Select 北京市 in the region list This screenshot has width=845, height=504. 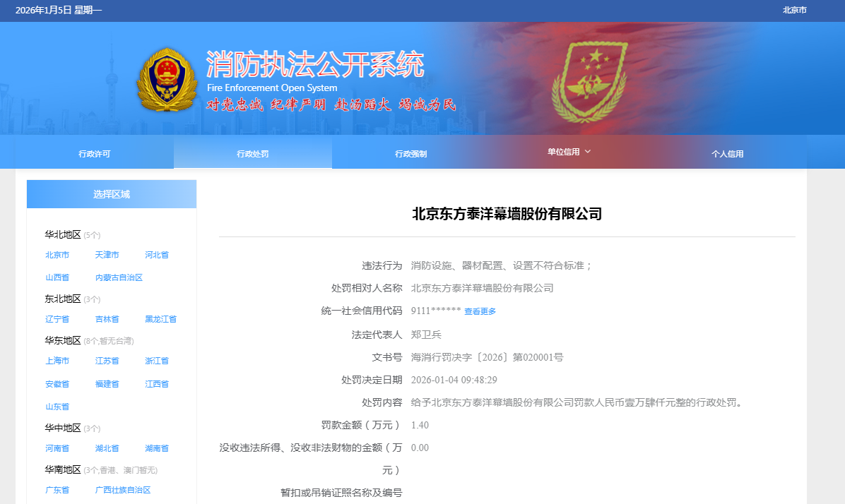pos(57,255)
